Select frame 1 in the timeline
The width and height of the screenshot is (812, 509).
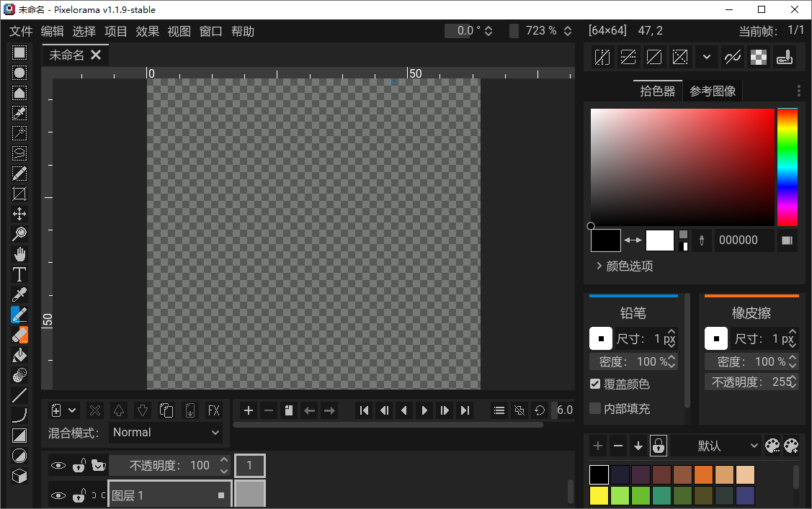[250, 465]
